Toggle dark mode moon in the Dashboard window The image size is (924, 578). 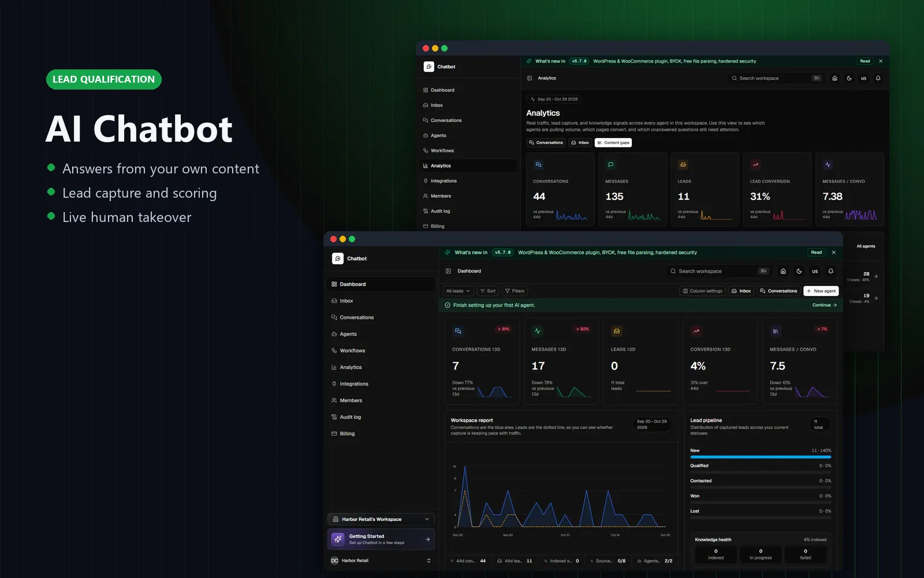[799, 271]
